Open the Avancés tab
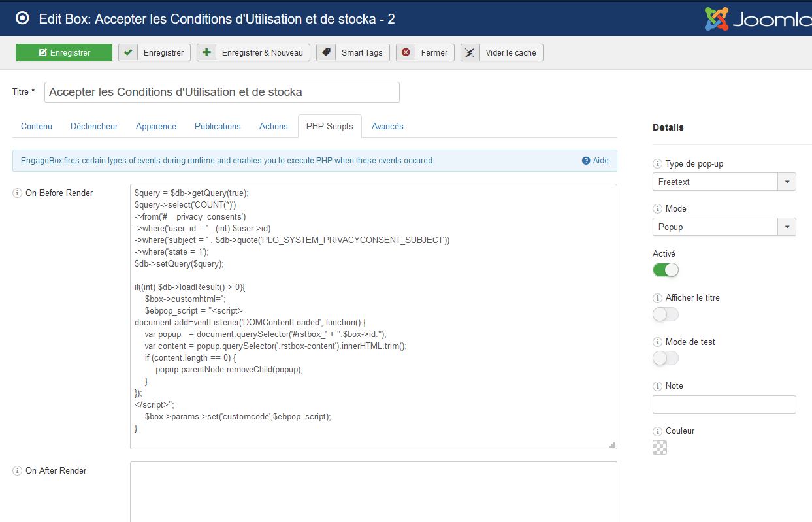This screenshot has height=522, width=812. coord(387,126)
